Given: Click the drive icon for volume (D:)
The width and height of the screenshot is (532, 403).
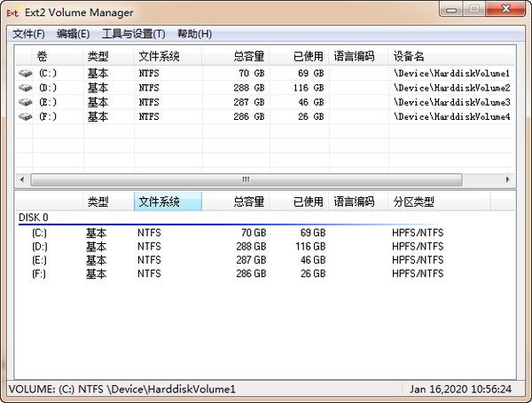Looking at the screenshot, I should pos(25,88).
